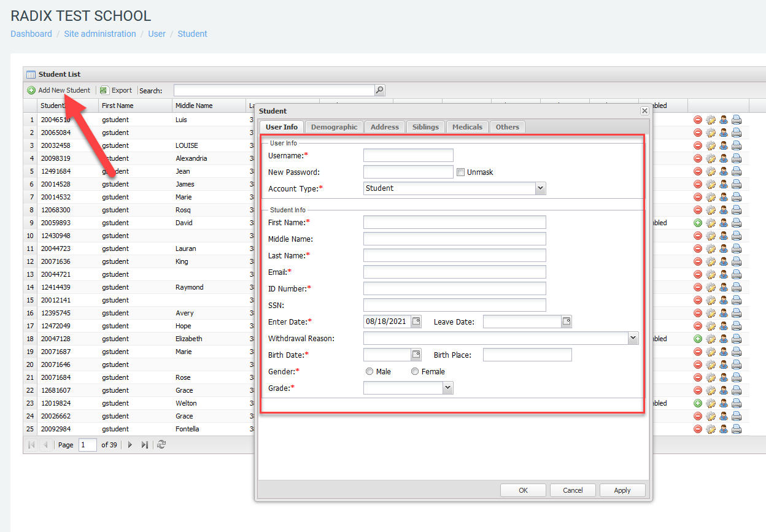The image size is (766, 532).
Task: Expand the Grade dropdown list
Action: coord(447,388)
